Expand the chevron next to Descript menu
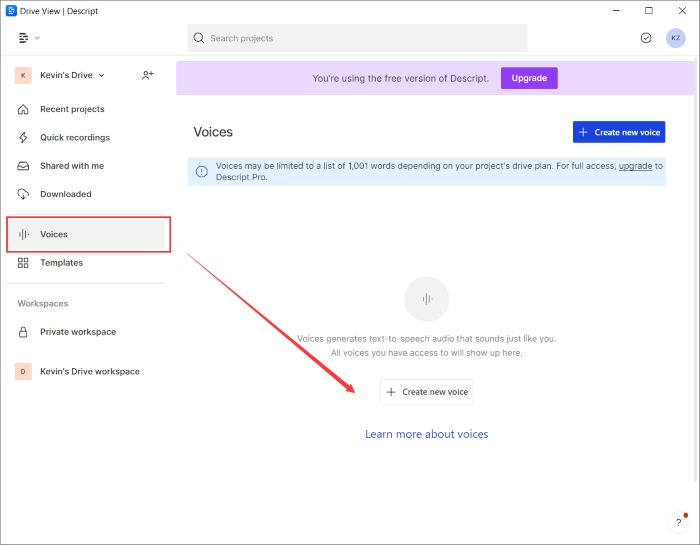This screenshot has width=700, height=545. [38, 38]
